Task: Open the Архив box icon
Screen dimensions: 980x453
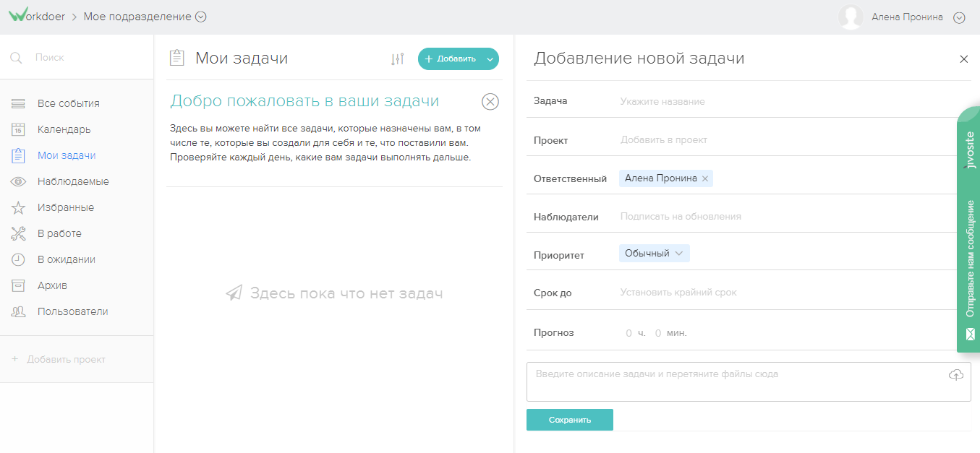Action: (18, 285)
